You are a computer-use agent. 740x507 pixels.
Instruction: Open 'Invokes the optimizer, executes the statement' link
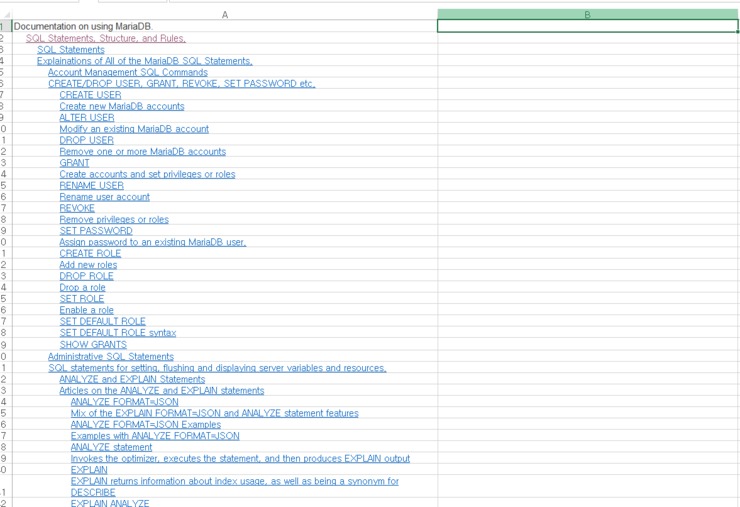pyautogui.click(x=240, y=458)
